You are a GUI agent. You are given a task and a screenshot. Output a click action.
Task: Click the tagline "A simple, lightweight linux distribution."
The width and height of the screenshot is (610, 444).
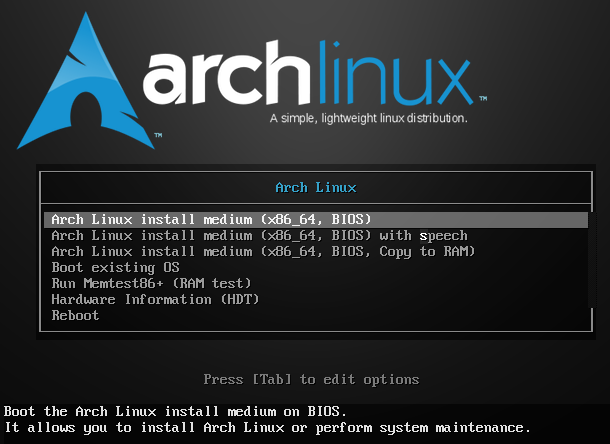[369, 118]
